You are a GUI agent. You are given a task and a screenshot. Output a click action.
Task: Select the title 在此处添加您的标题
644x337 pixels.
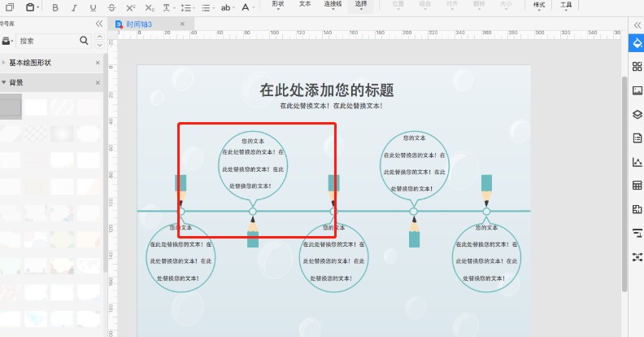coord(327,90)
